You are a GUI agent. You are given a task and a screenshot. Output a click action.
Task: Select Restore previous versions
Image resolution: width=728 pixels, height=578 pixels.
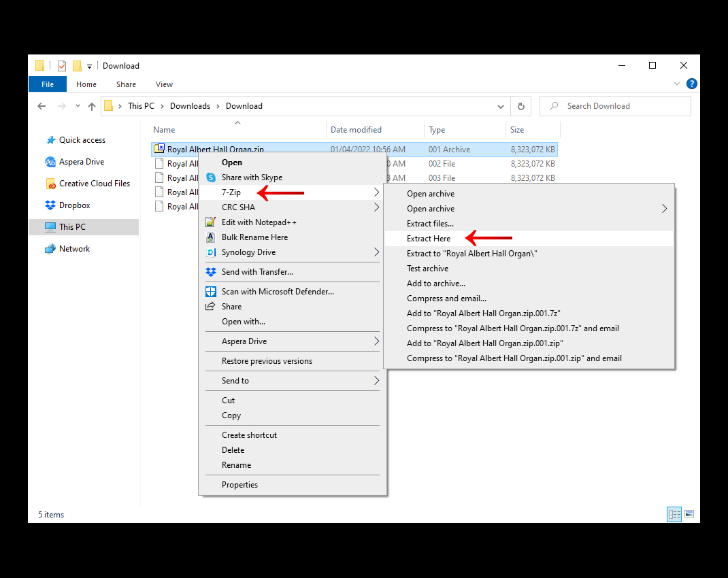click(293, 361)
